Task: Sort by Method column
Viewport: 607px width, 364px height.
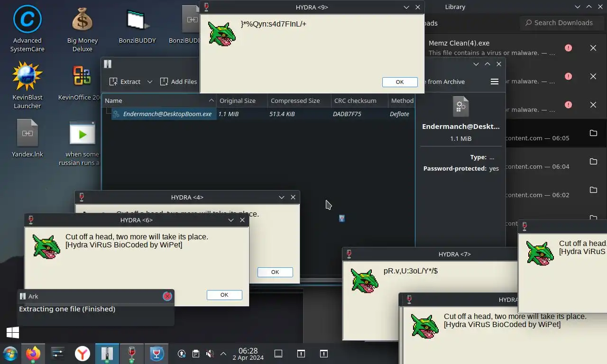Action: (x=402, y=100)
